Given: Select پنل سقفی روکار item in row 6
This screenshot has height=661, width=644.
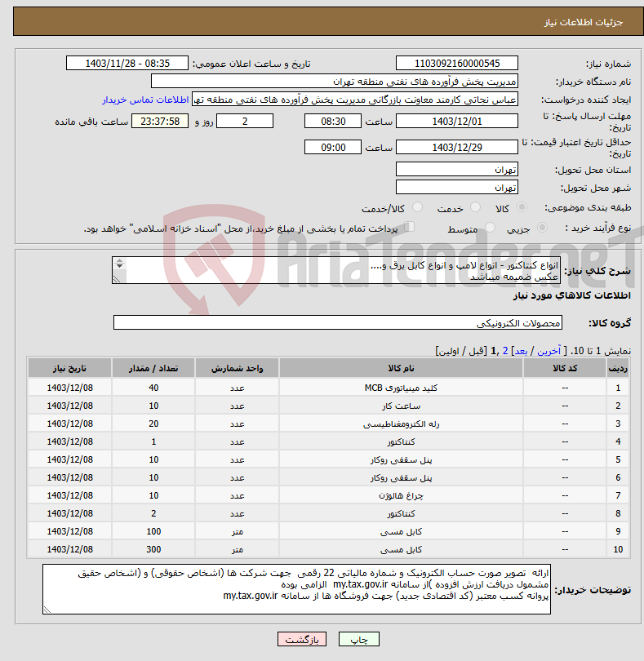Looking at the screenshot, I should [x=401, y=478].
